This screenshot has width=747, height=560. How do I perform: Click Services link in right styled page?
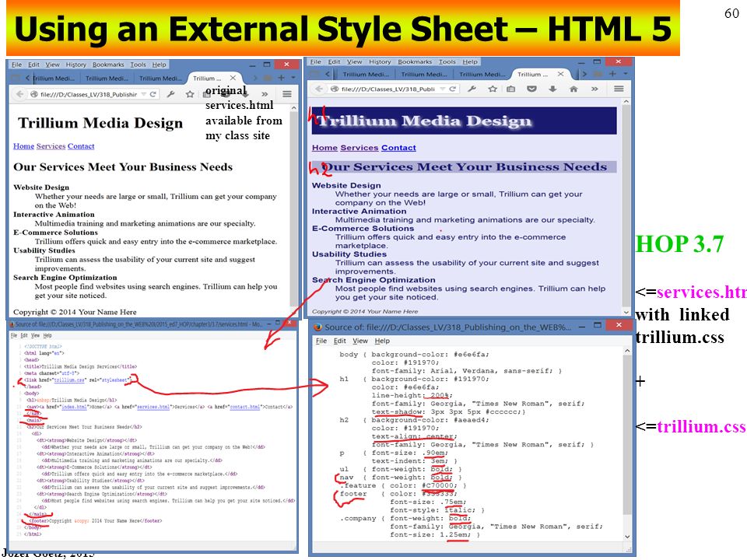pyautogui.click(x=359, y=148)
